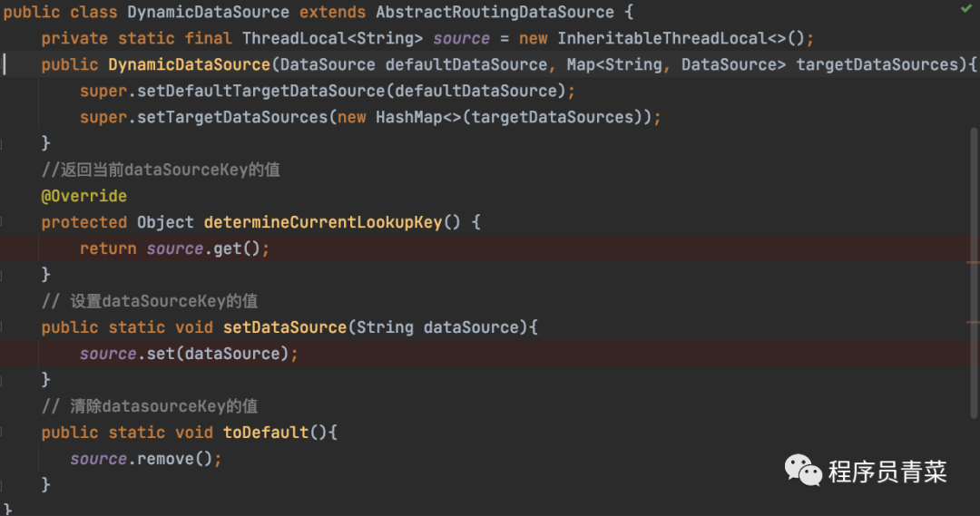Click the source.set(dataSource) statement
Image resolution: width=980 pixels, height=516 pixels.
coord(189,353)
